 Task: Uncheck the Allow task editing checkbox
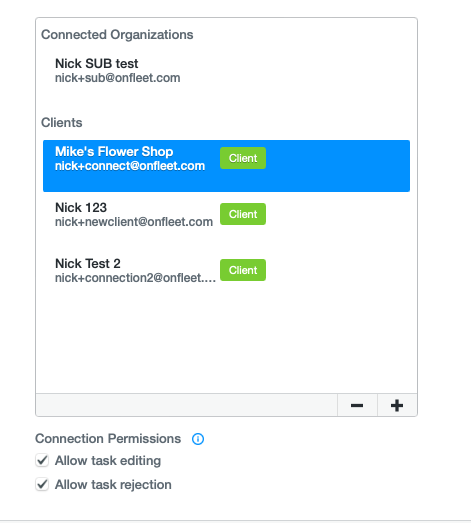point(42,461)
